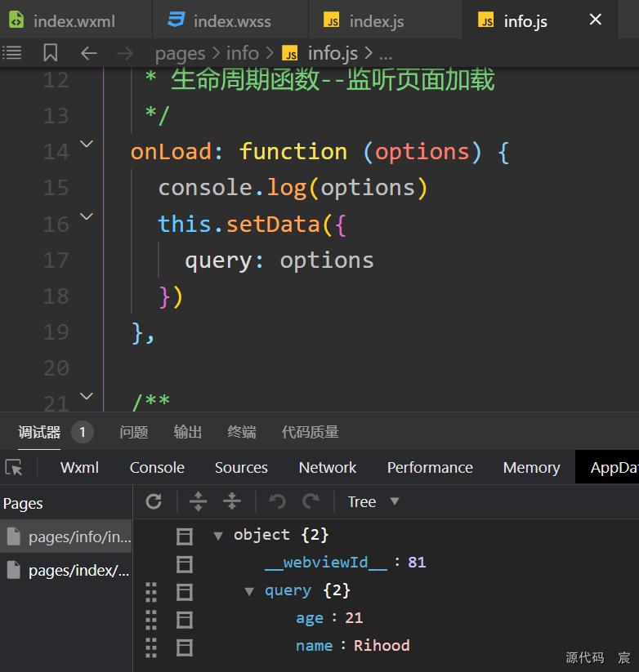Go forward with the right arrow

(x=125, y=54)
